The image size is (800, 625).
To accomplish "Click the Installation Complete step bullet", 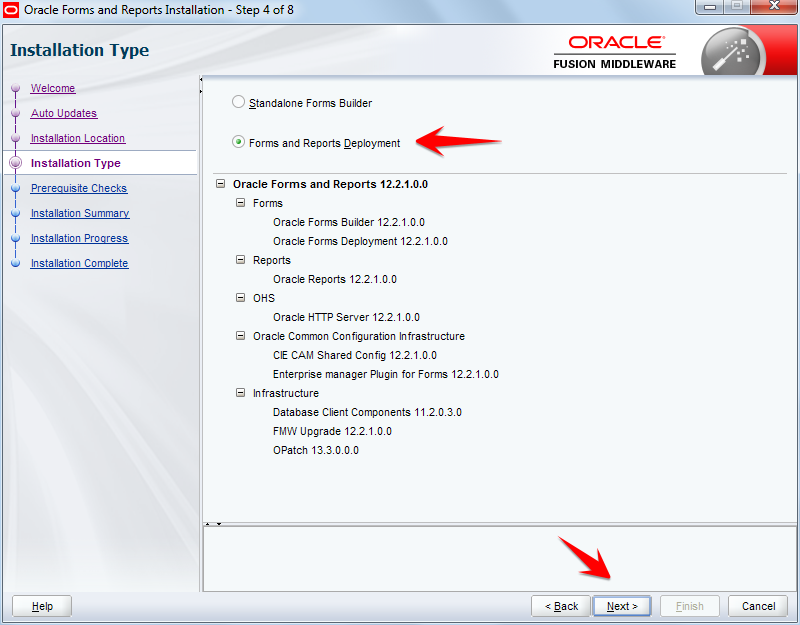I will pyautogui.click(x=16, y=263).
